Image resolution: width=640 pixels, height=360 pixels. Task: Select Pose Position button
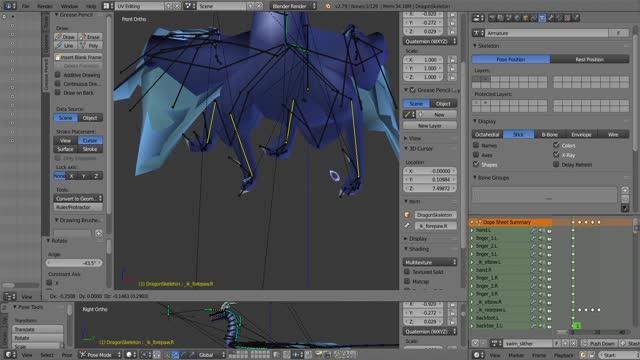coord(511,59)
